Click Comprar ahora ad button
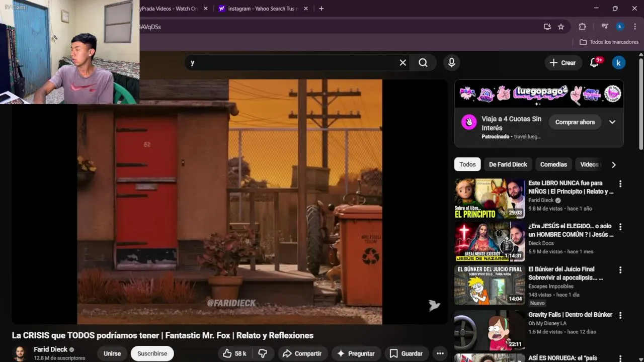644x362 pixels. click(x=575, y=122)
